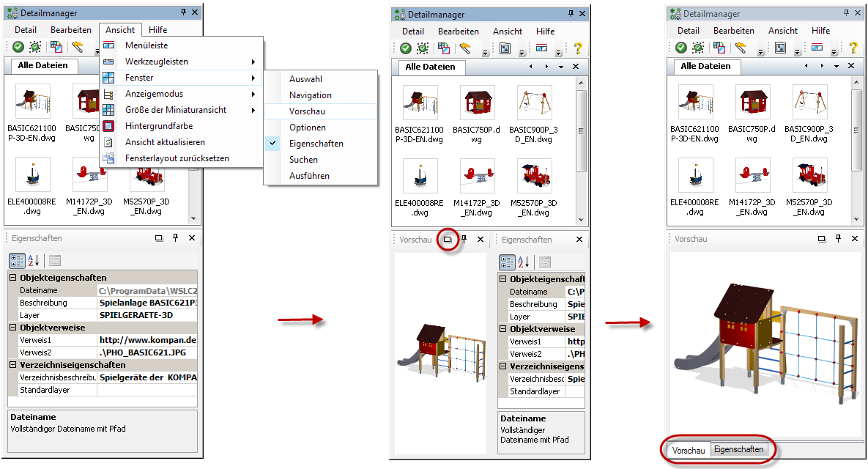This screenshot has height=469, width=868.
Task: Click the Größe der Miniaturansicht grid icon
Action: click(108, 110)
